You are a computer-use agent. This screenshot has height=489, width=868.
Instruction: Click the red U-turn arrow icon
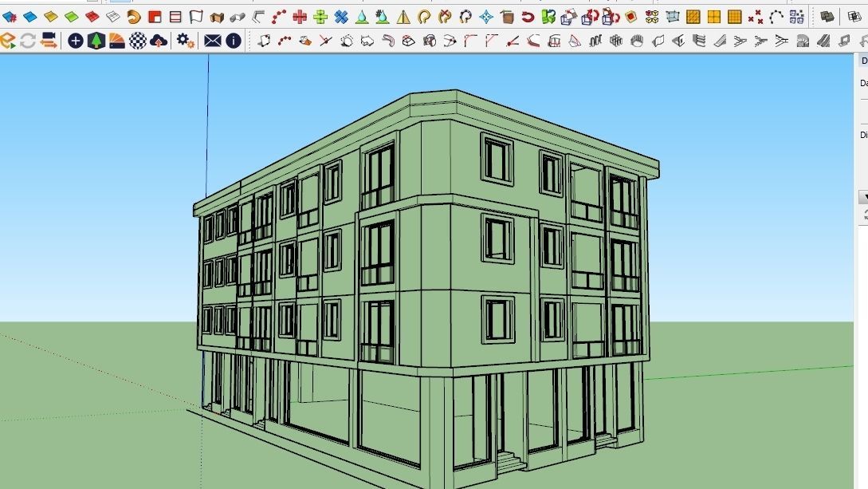point(528,18)
